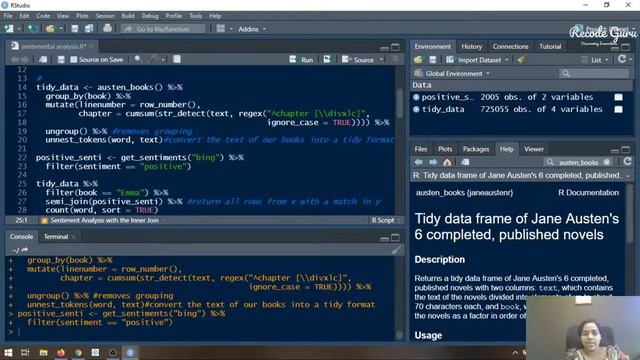Maximize the source editor pane
This screenshot has width=640, height=360.
(395, 47)
